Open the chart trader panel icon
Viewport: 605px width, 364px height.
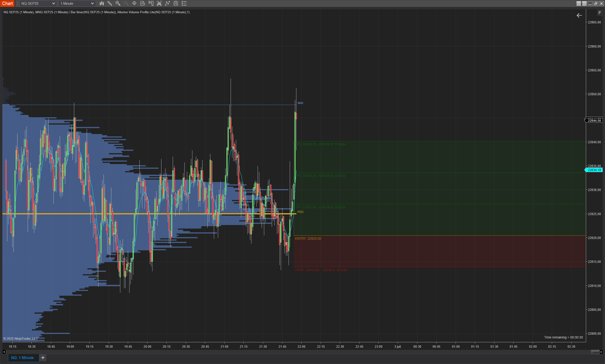[x=151, y=4]
